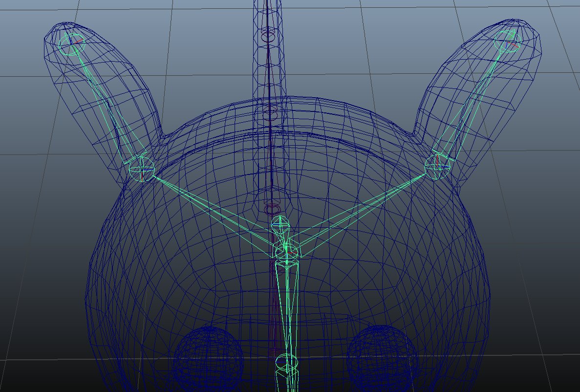
Task: Click the right ear base joint
Action: 437,165
